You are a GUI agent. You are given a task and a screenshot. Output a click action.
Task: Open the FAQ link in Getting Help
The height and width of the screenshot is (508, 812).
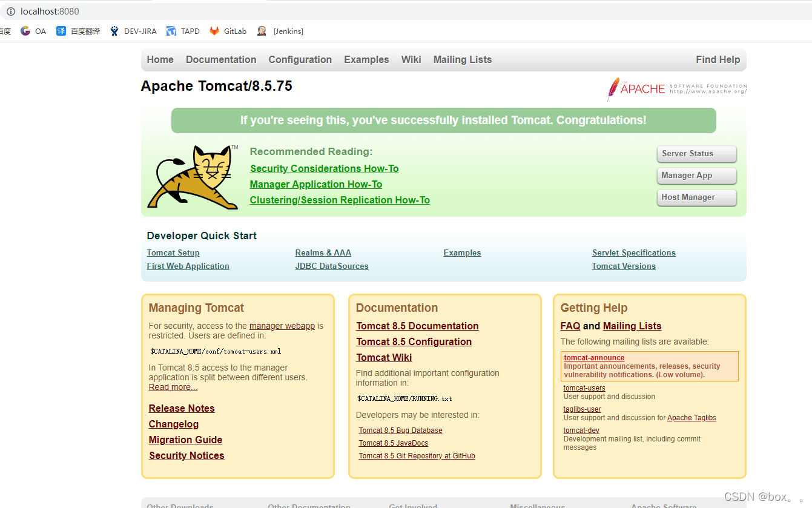570,326
